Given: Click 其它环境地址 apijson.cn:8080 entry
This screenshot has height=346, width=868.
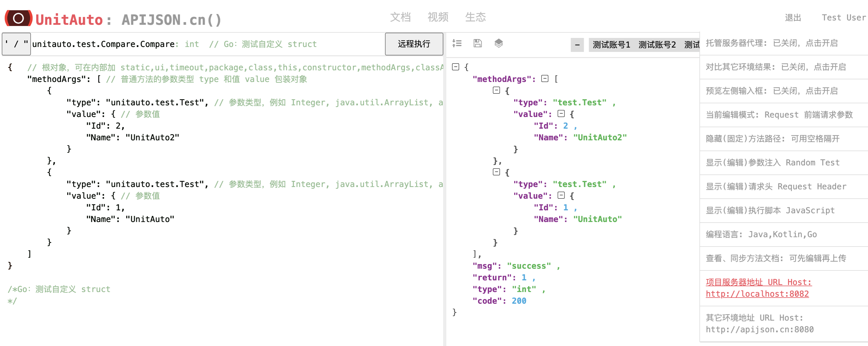Looking at the screenshot, I should (x=784, y=324).
